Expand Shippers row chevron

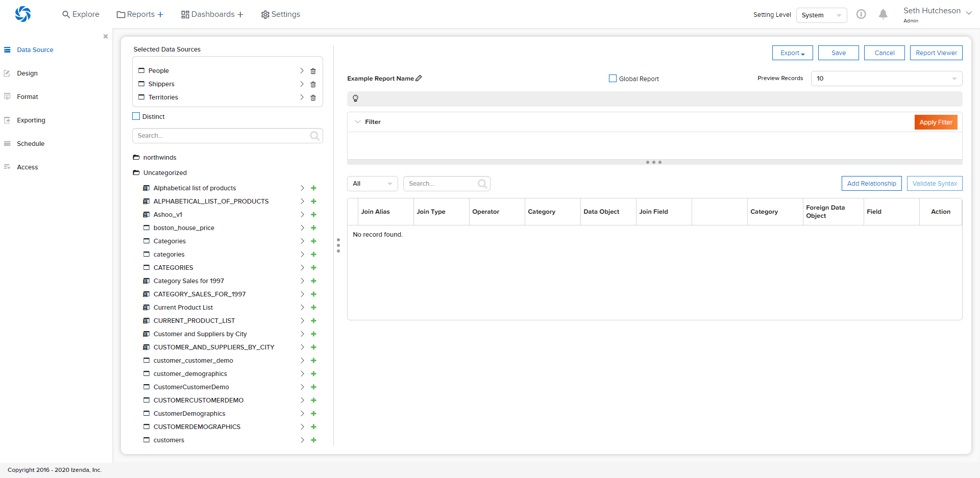[x=302, y=84]
